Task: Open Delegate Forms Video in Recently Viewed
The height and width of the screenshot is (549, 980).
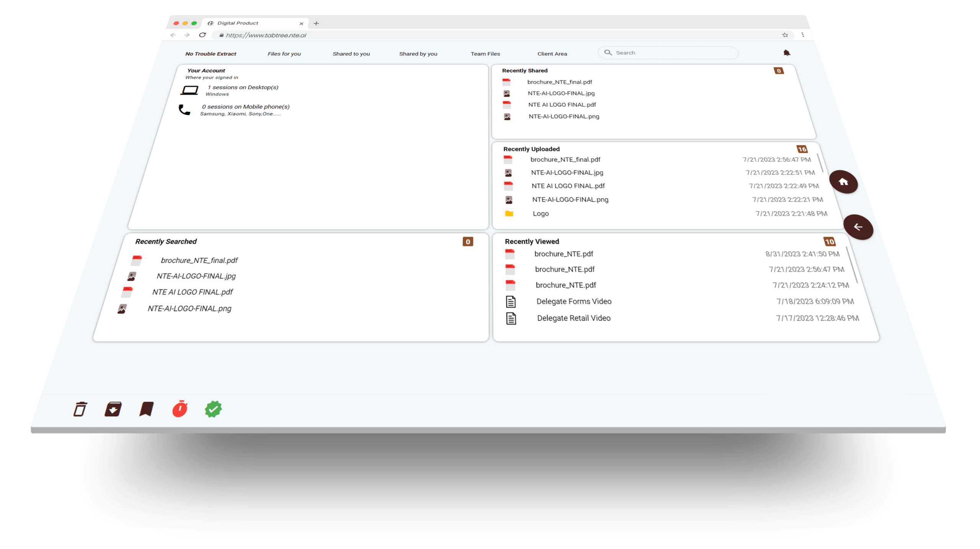Action: coord(573,301)
